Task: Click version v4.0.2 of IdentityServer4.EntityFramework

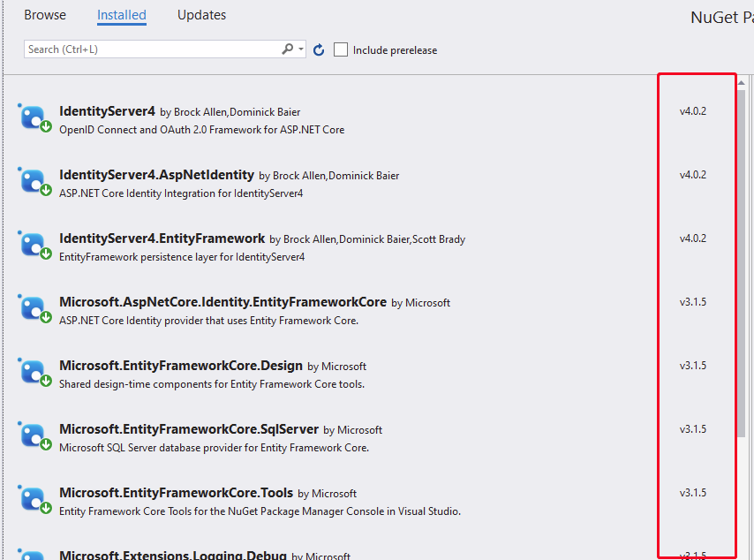Action: point(692,238)
